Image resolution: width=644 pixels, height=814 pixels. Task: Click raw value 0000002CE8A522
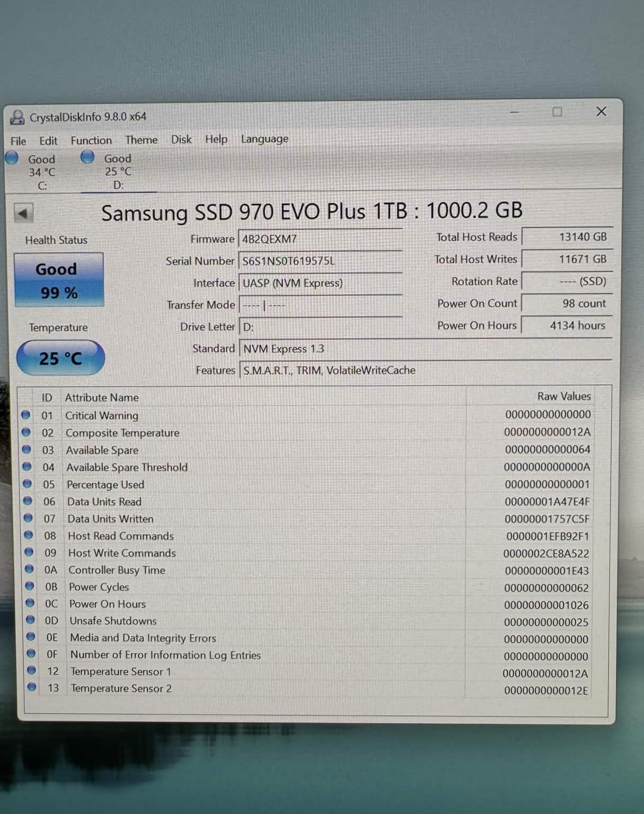(546, 554)
